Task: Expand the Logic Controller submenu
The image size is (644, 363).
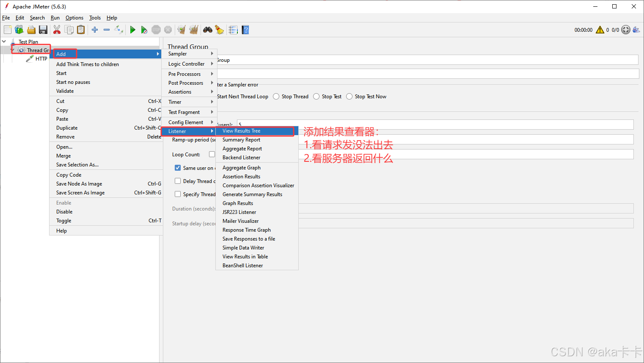Action: (189, 64)
